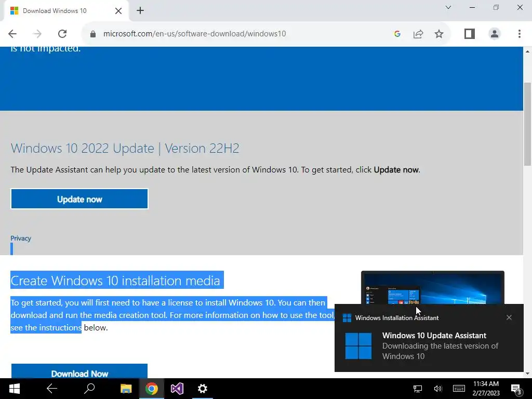Switch to Chrome in taskbar
The width and height of the screenshot is (532, 399).
(x=152, y=389)
